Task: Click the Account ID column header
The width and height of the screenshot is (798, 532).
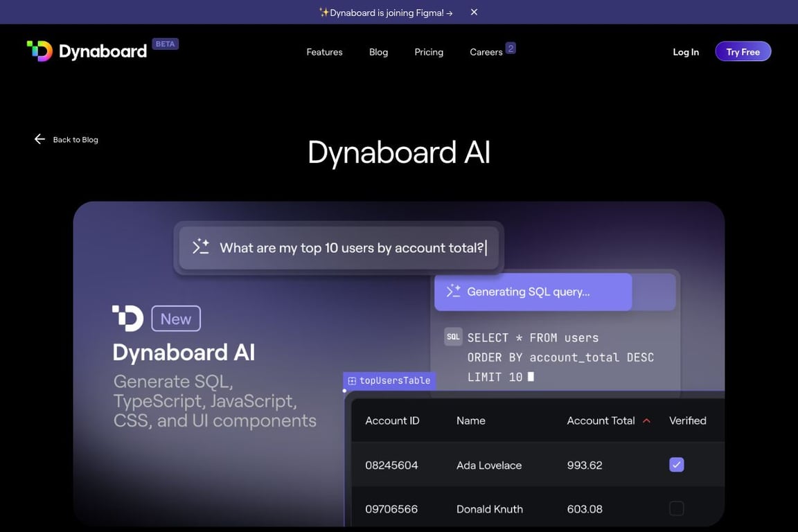Action: tap(392, 421)
